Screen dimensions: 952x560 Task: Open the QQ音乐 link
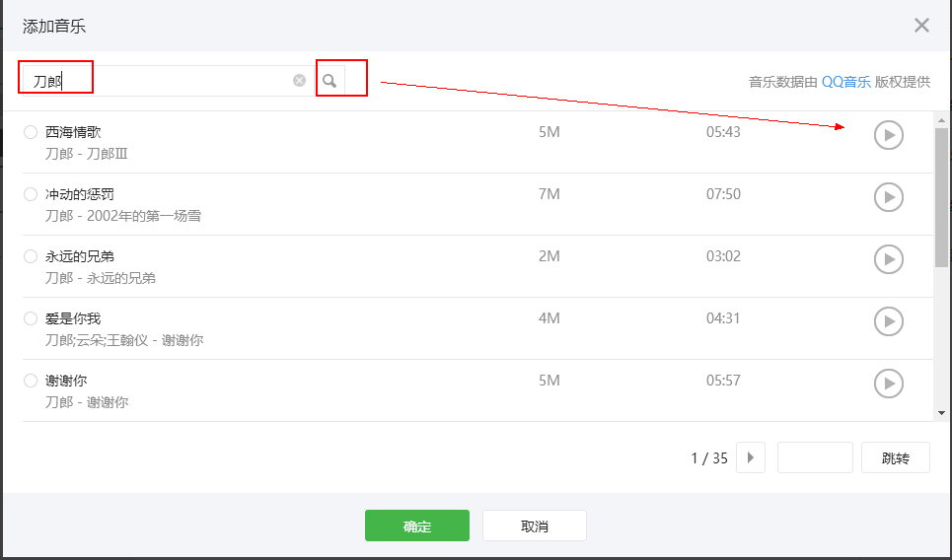(x=845, y=82)
